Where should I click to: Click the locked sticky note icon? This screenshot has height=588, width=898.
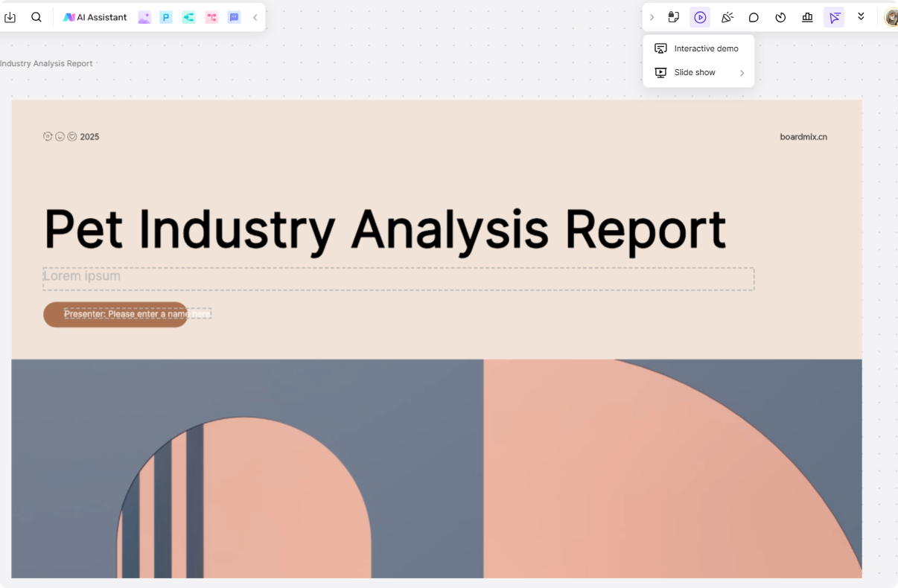click(673, 17)
